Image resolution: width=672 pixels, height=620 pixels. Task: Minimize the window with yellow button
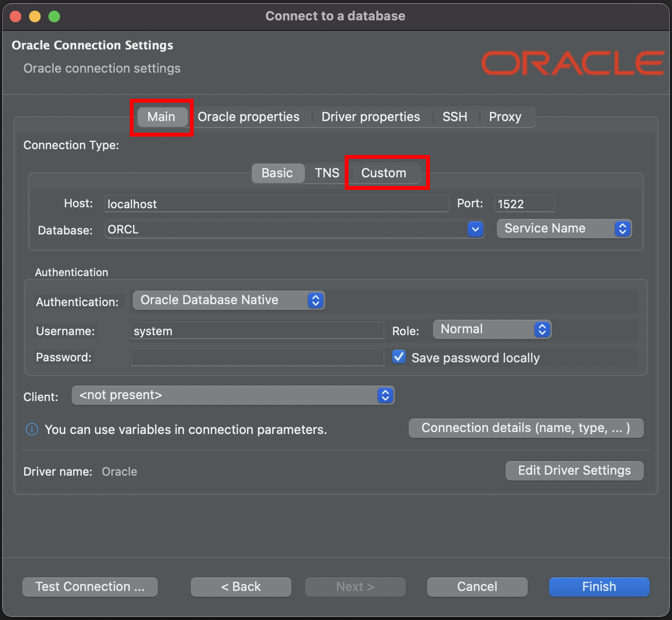click(x=35, y=16)
